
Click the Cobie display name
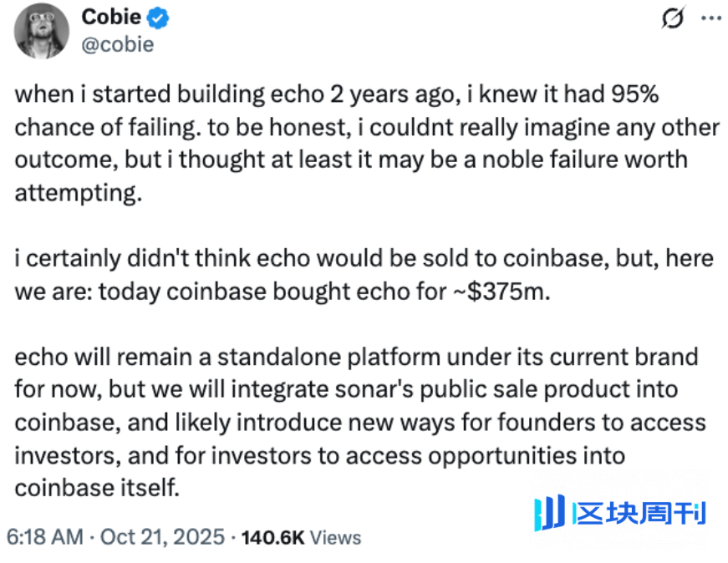click(x=110, y=17)
